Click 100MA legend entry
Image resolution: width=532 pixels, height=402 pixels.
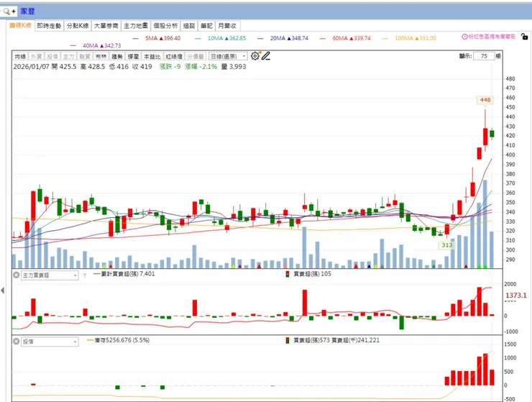pos(409,38)
